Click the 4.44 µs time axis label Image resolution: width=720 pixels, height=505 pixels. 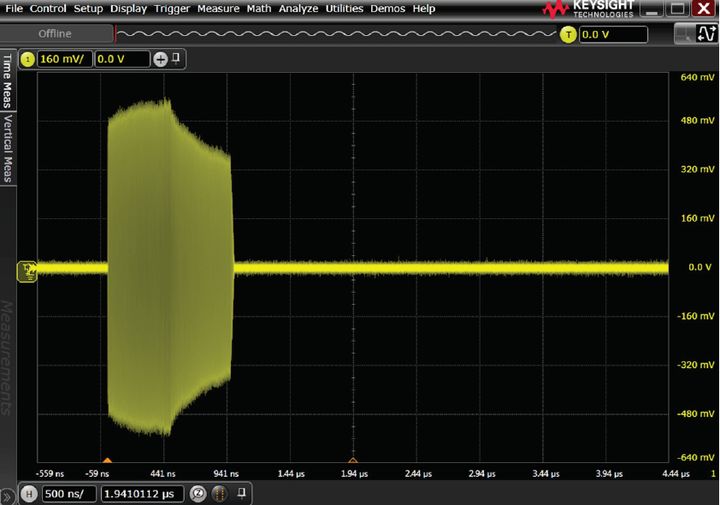pyautogui.click(x=676, y=474)
